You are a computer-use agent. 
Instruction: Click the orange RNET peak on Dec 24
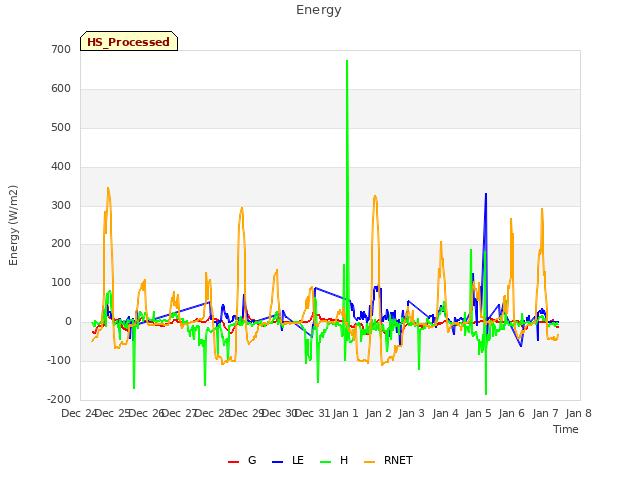click(108, 189)
